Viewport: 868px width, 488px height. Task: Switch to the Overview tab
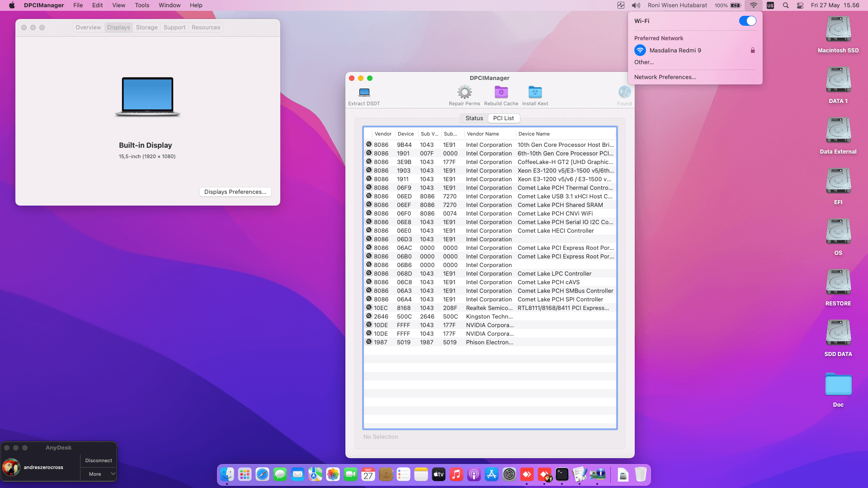tap(88, 28)
